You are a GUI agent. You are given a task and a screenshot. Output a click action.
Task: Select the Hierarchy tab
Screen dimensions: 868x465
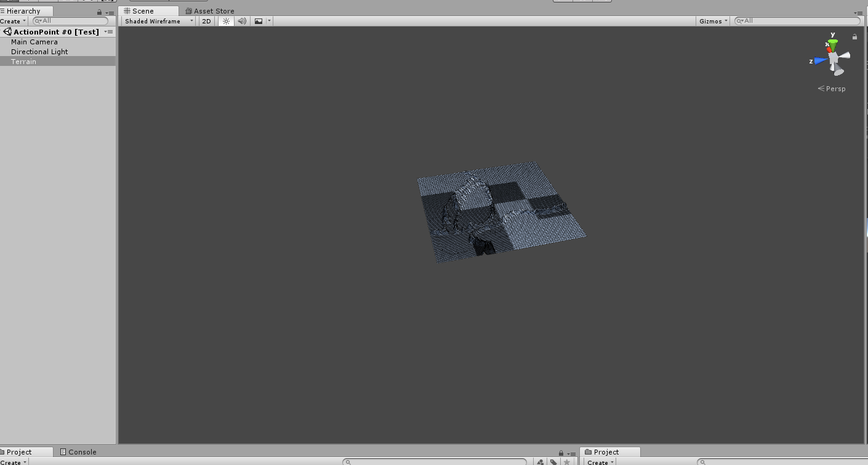point(26,11)
